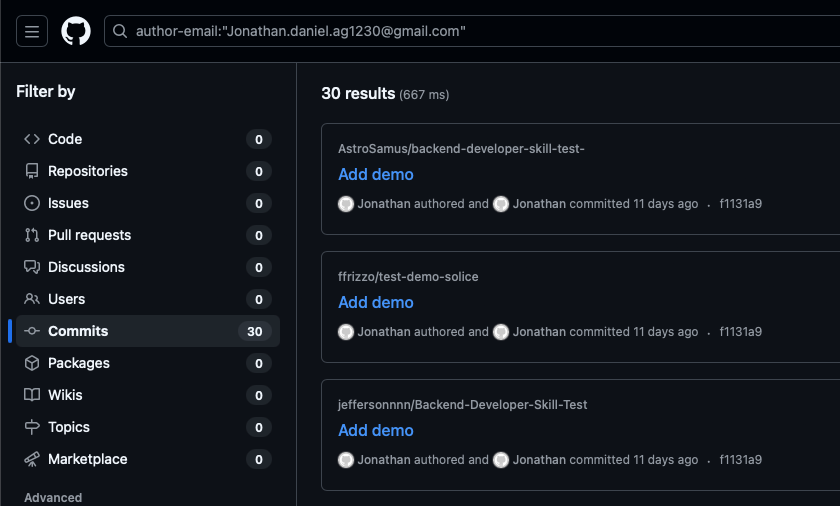Click Jonathan author name in ffrizzo commit

click(x=384, y=332)
